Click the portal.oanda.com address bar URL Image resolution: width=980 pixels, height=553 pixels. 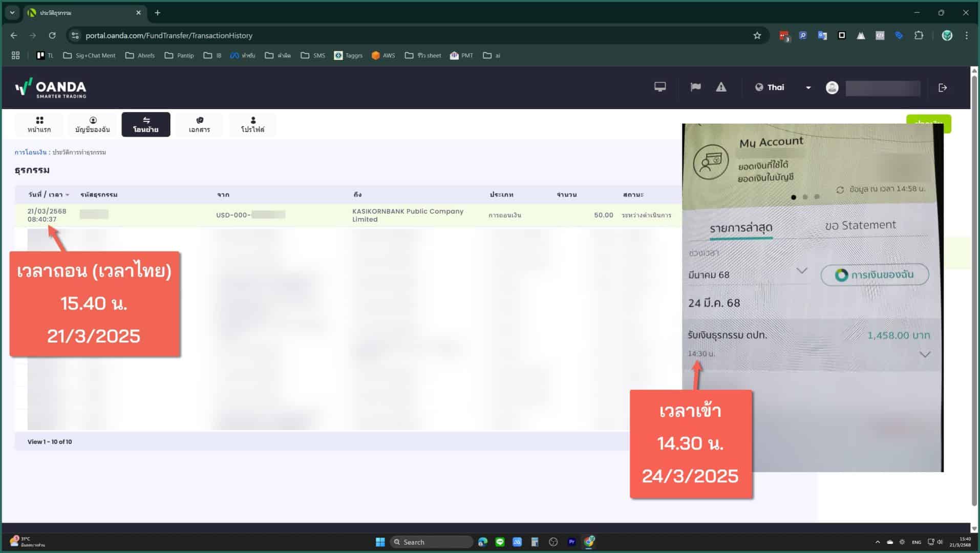pos(169,35)
